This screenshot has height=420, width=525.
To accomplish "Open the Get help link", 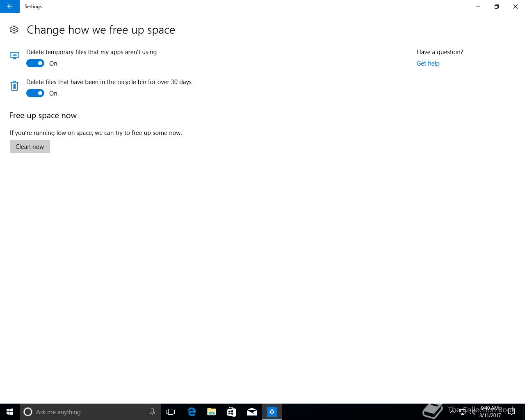I will click(x=428, y=63).
